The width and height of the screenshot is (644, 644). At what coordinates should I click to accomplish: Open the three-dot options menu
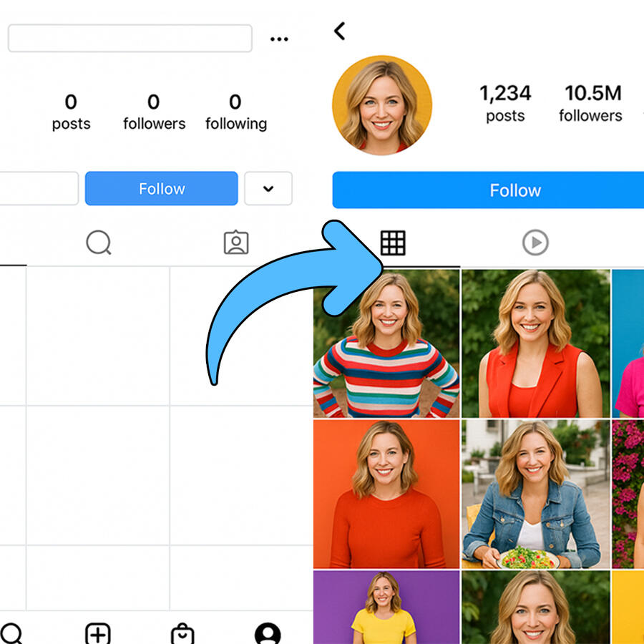279,39
